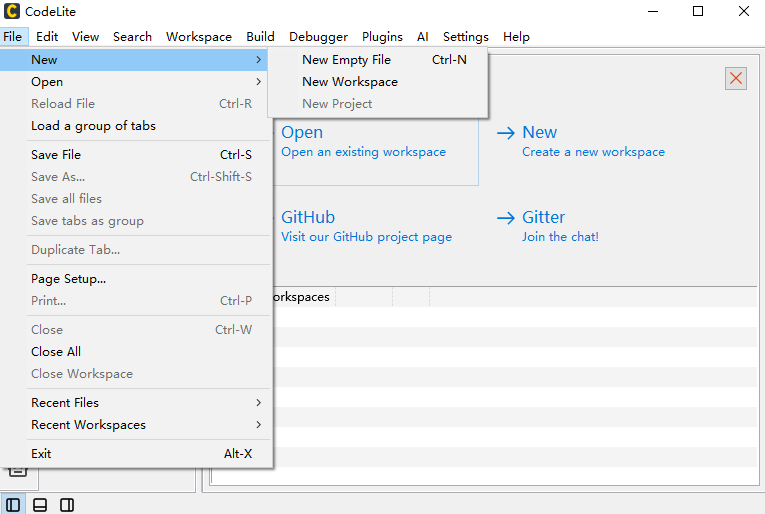Screen dimensions: 765x514
Task: Expand the Recent Workspaces submenu
Action: click(x=134, y=425)
